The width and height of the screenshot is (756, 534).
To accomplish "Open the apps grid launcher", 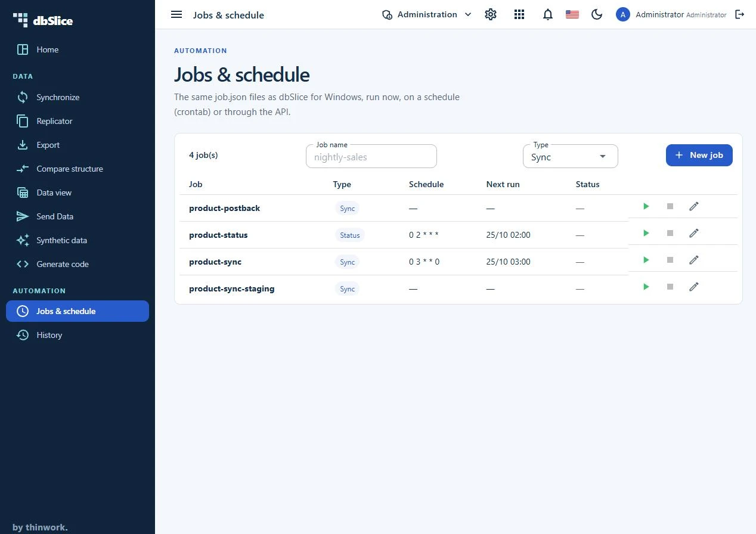I will pos(519,14).
